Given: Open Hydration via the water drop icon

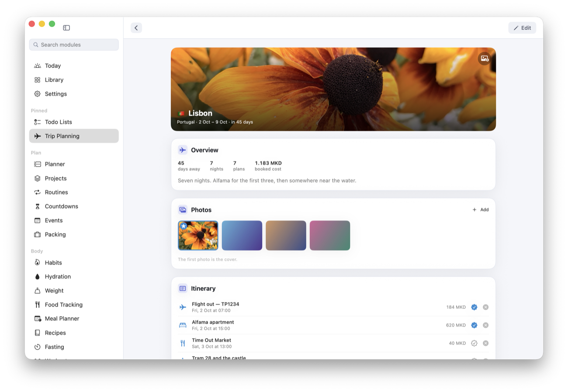Looking at the screenshot, I should (x=38, y=277).
